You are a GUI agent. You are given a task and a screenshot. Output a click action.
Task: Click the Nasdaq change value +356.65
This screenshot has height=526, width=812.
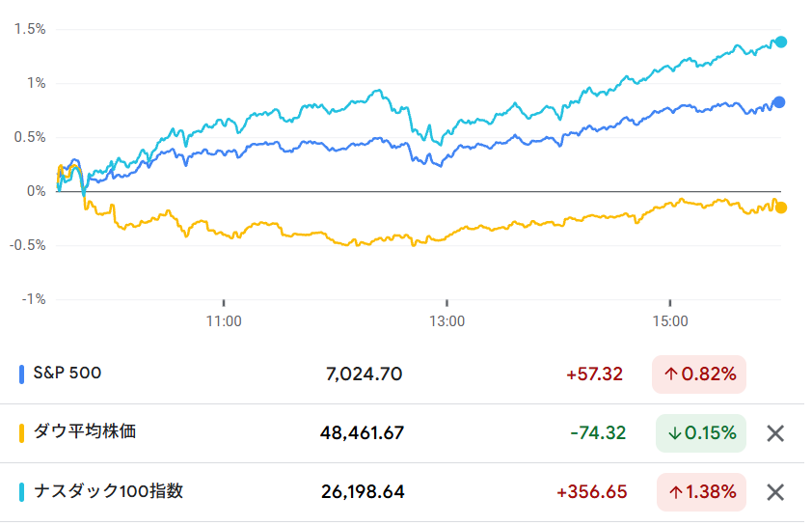point(591,492)
